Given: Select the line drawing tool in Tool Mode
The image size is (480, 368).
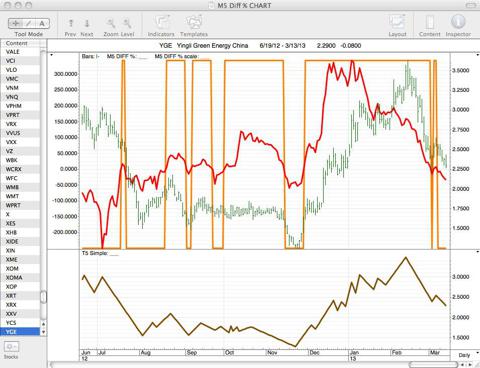Looking at the screenshot, I should click(x=29, y=23).
